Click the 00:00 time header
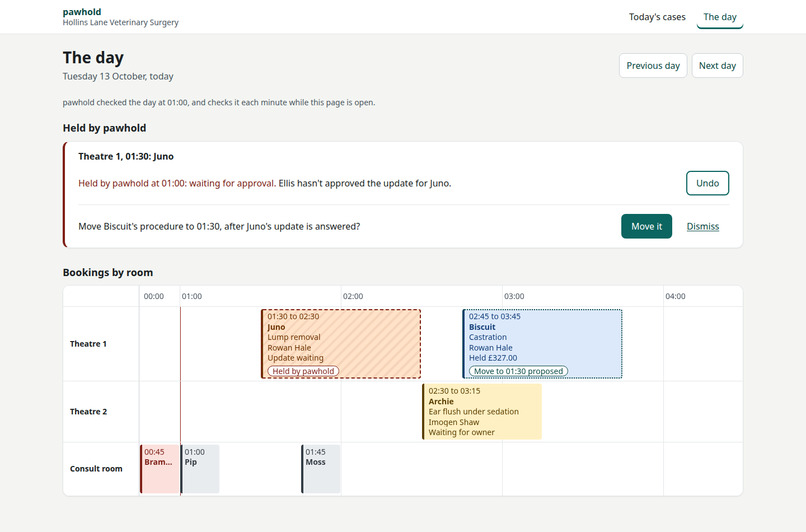 (x=154, y=296)
